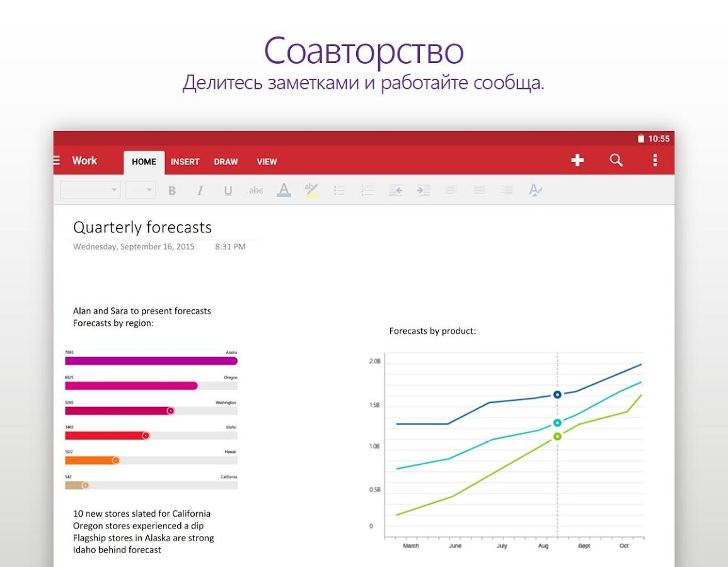Switch to the INSERT tab
Image resolution: width=728 pixels, height=567 pixels.
coord(185,162)
